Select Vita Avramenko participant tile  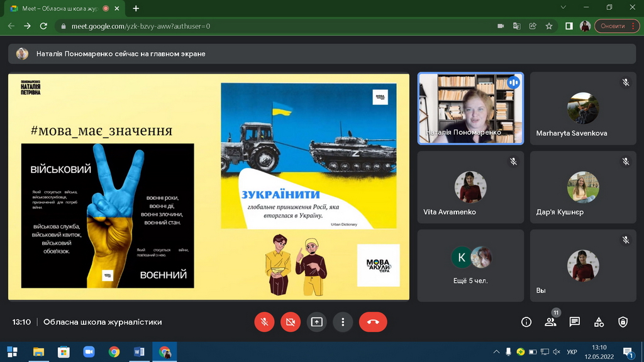[x=470, y=187]
